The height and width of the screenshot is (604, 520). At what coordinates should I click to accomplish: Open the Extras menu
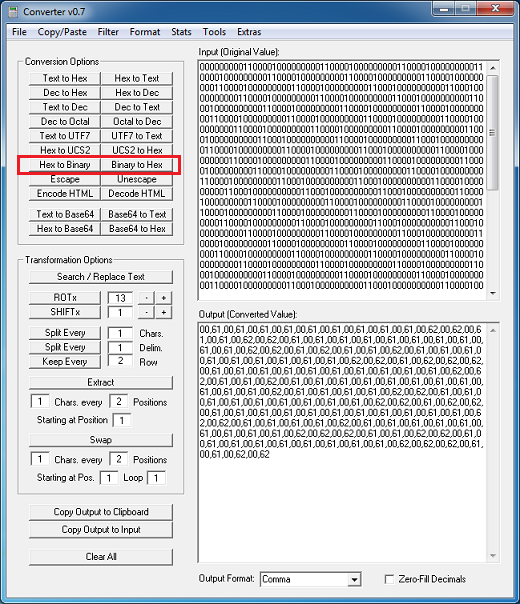(x=249, y=32)
